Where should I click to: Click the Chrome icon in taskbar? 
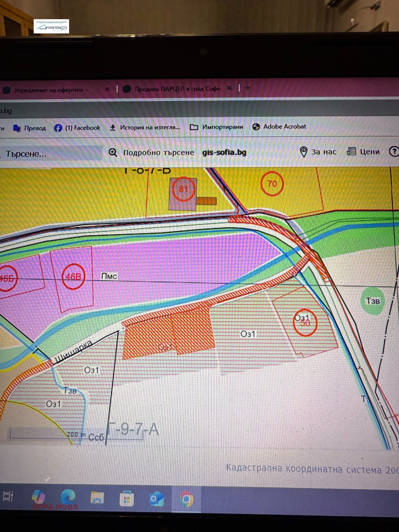point(186,499)
